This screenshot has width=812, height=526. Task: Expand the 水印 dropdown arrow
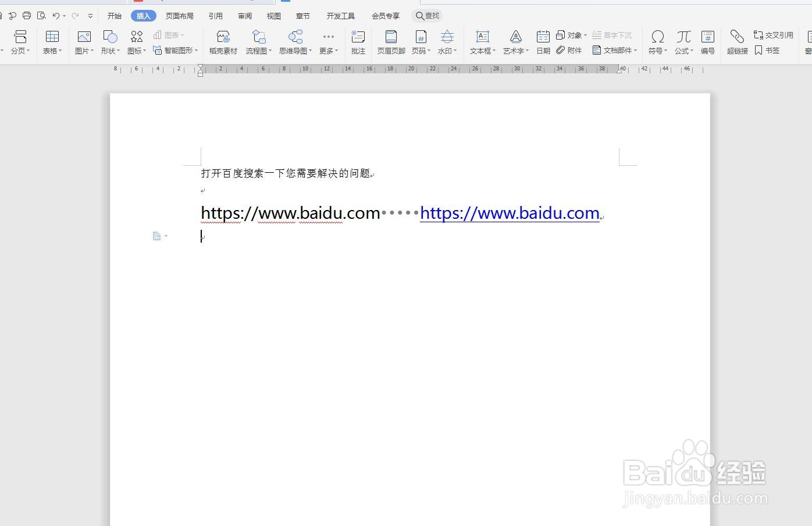click(x=455, y=51)
